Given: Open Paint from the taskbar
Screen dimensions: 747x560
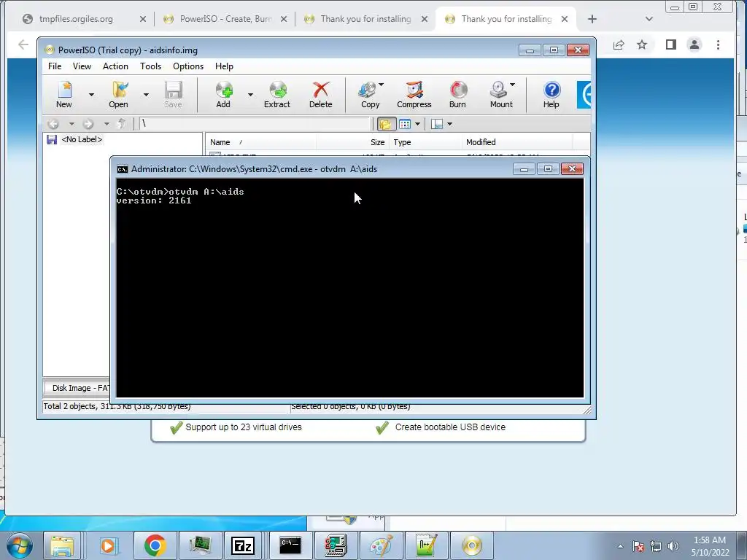Looking at the screenshot, I should point(381,545).
